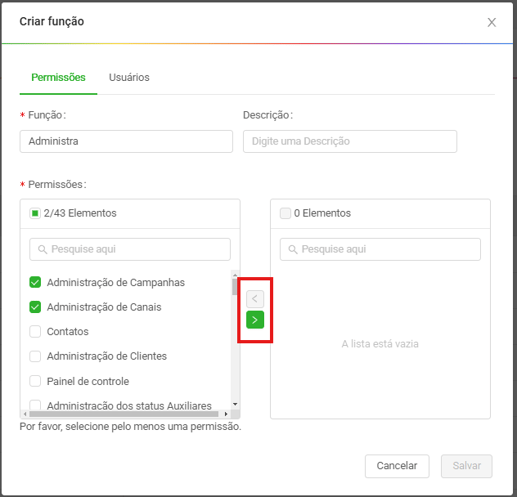Uncheck Administração de Canais permission
Screen dimensions: 517x497
coord(35,307)
